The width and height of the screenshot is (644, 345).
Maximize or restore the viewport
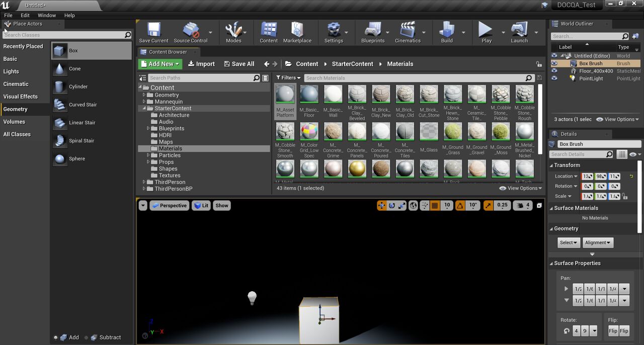[539, 205]
